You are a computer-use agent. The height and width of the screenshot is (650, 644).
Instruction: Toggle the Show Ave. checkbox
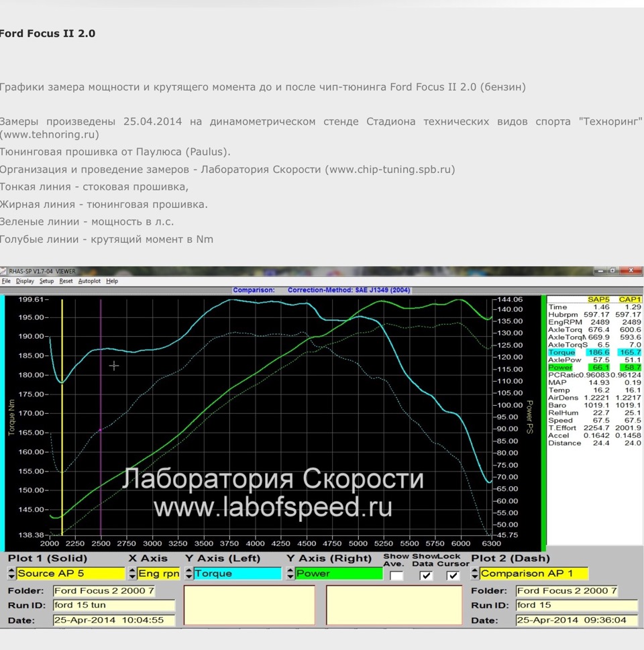pyautogui.click(x=396, y=576)
